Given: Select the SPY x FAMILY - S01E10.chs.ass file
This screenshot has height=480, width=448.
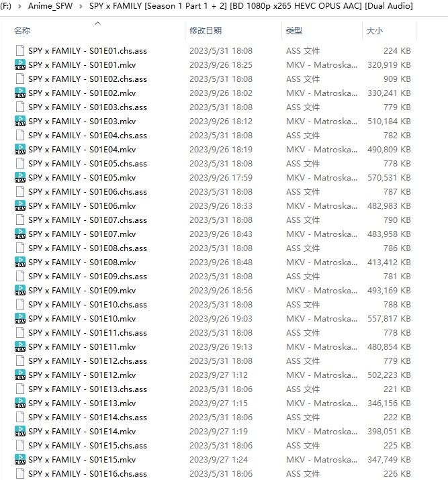Looking at the screenshot, I should [x=87, y=305].
